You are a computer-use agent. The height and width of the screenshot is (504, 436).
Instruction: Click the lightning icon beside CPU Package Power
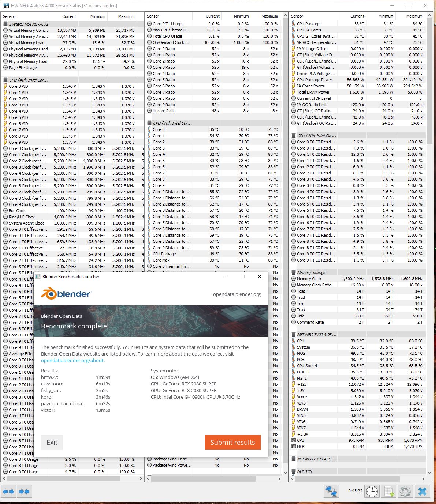tap(294, 80)
